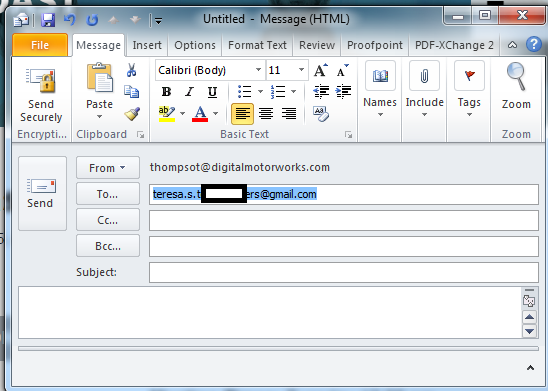Copy selection with the Copy icon
The image size is (548, 391).
(131, 92)
